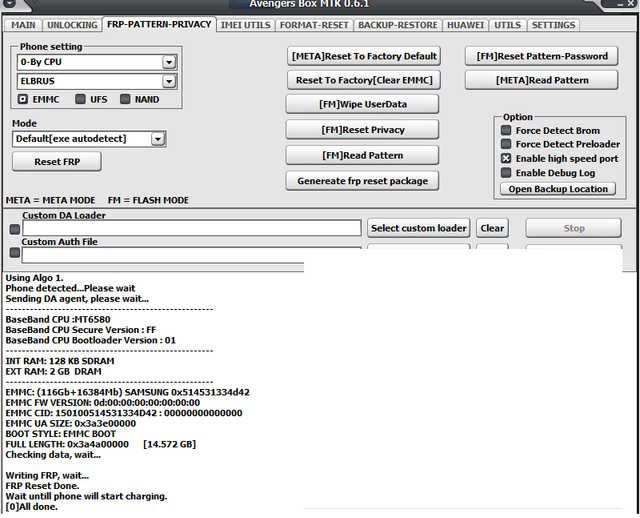Click [FM]Reset Privacy button
This screenshot has height=518, width=640.
coord(362,130)
